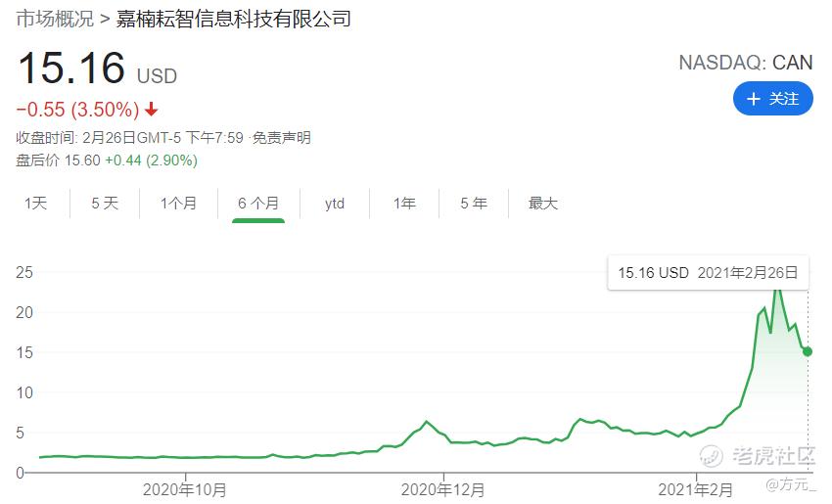The height and width of the screenshot is (504, 832).
Task: Select the 5 年 tab
Action: (474, 204)
